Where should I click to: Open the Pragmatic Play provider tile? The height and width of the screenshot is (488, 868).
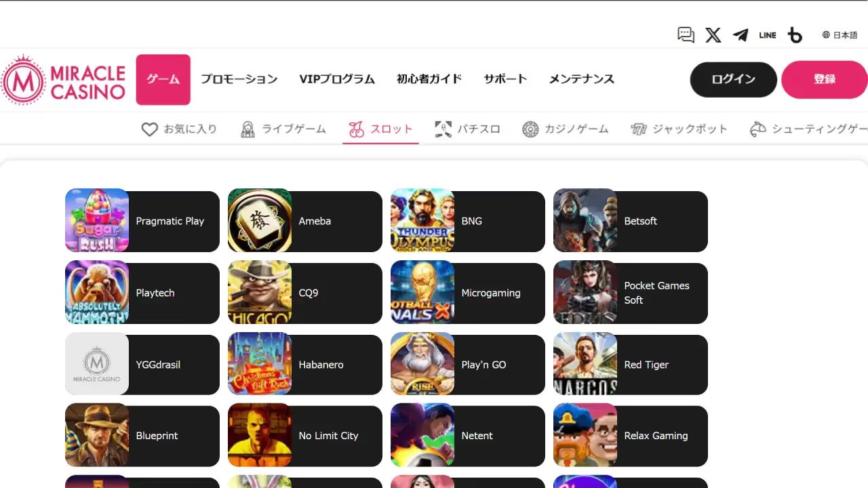142,221
